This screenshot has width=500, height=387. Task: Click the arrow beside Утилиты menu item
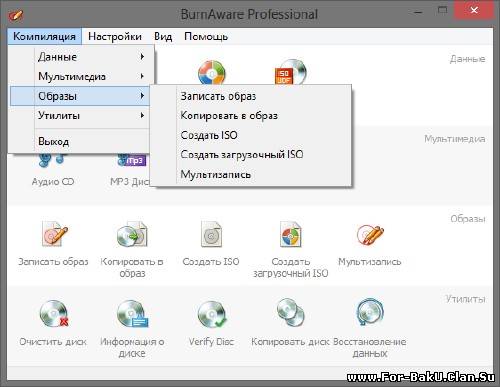142,115
